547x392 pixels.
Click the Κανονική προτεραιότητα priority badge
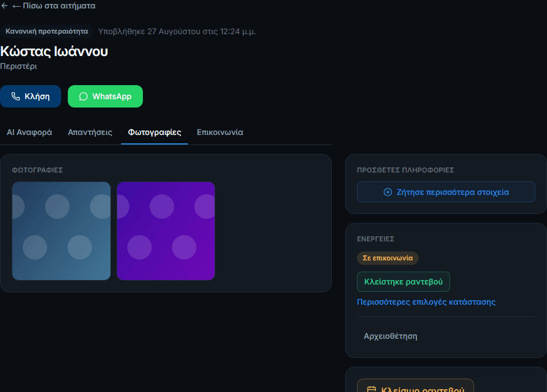coord(47,31)
